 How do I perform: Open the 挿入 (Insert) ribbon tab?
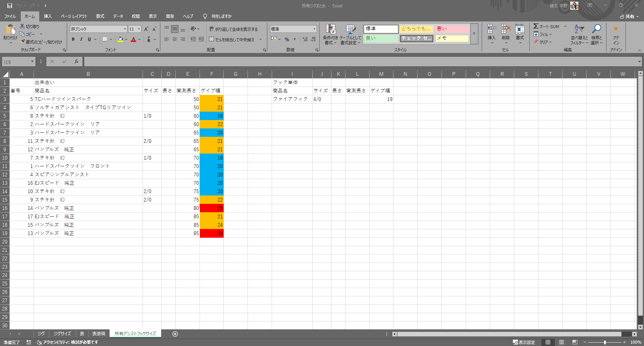48,16
